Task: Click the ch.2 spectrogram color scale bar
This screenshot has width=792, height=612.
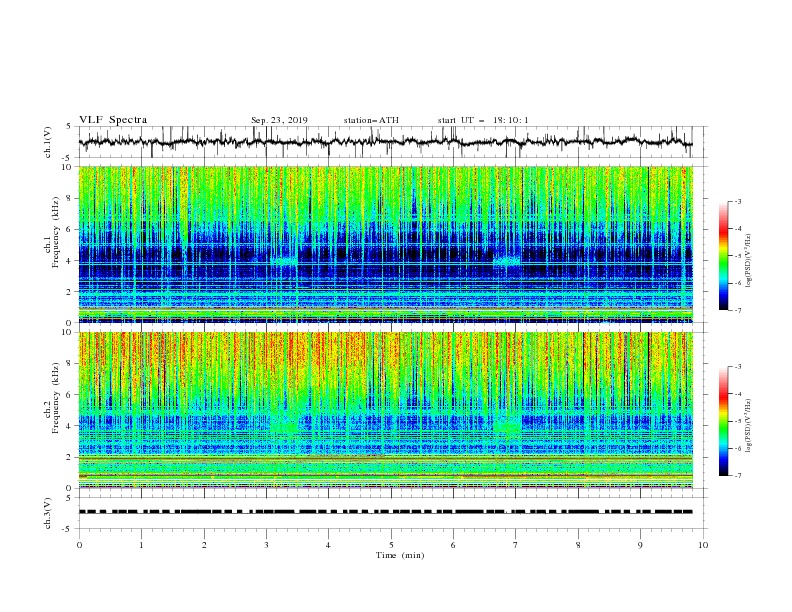Action: pyautogui.click(x=723, y=421)
